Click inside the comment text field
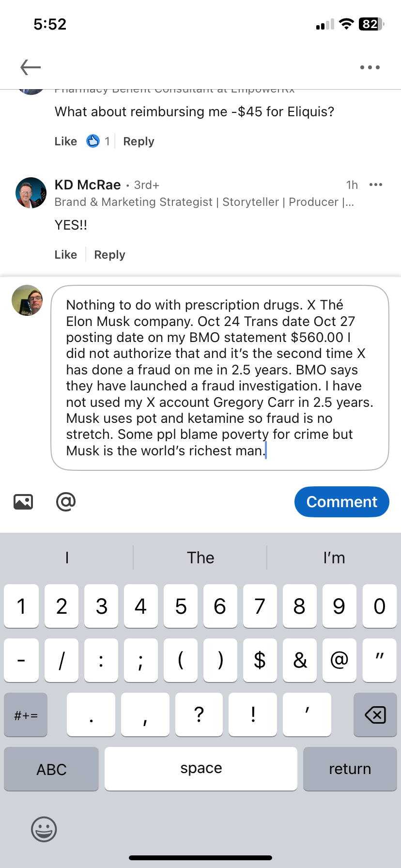The width and height of the screenshot is (401, 868). 220,378
